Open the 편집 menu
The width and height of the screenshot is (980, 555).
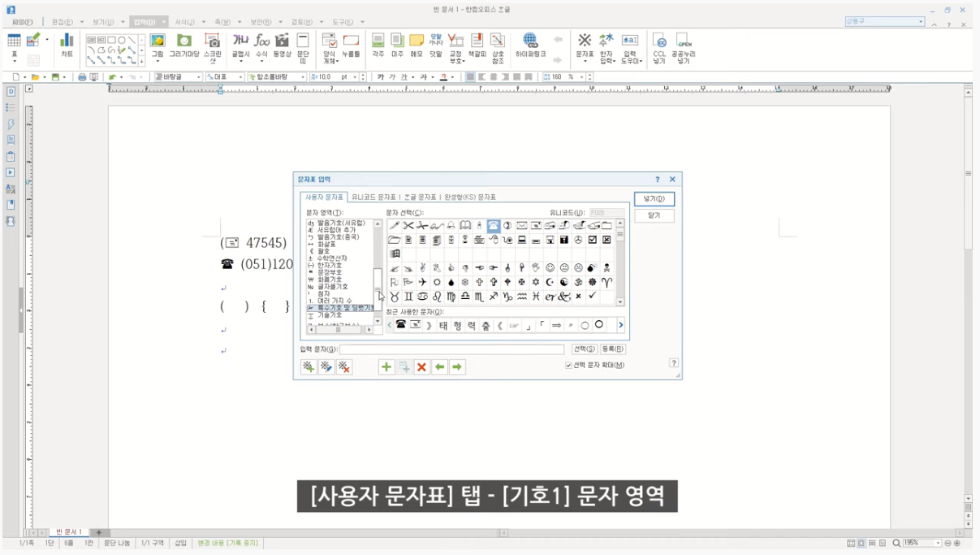[x=62, y=22]
